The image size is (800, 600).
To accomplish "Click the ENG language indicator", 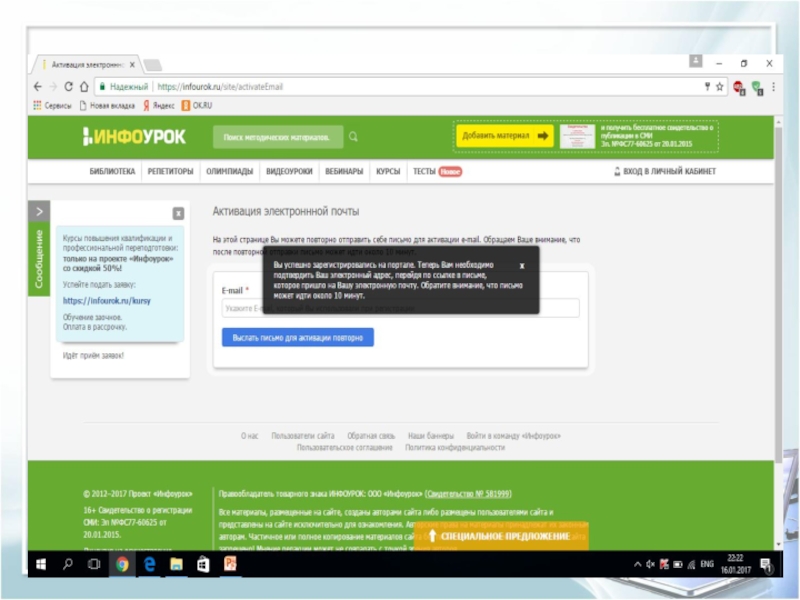I will (707, 564).
